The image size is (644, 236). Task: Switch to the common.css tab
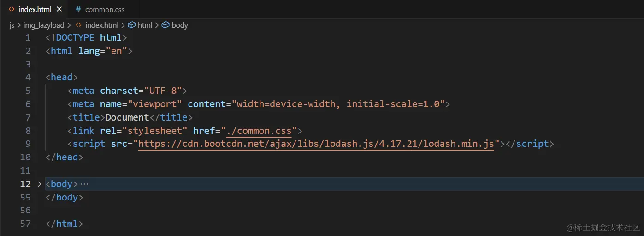click(103, 9)
